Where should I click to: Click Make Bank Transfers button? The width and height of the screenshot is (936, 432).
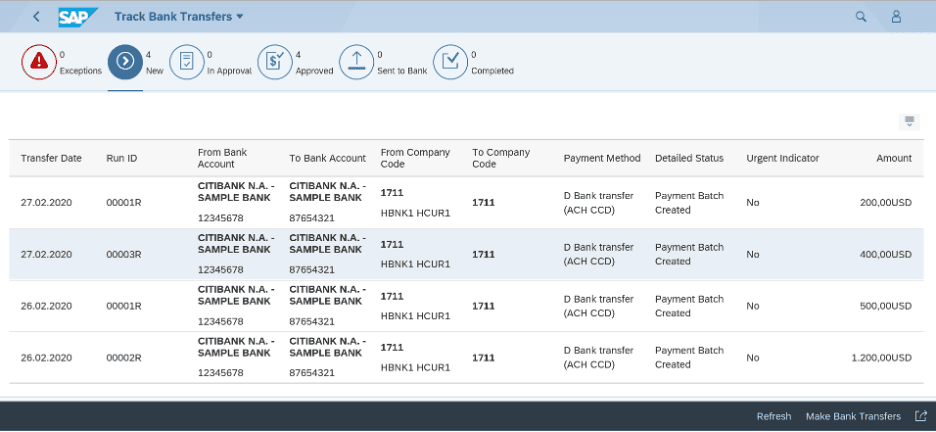pyautogui.click(x=853, y=416)
